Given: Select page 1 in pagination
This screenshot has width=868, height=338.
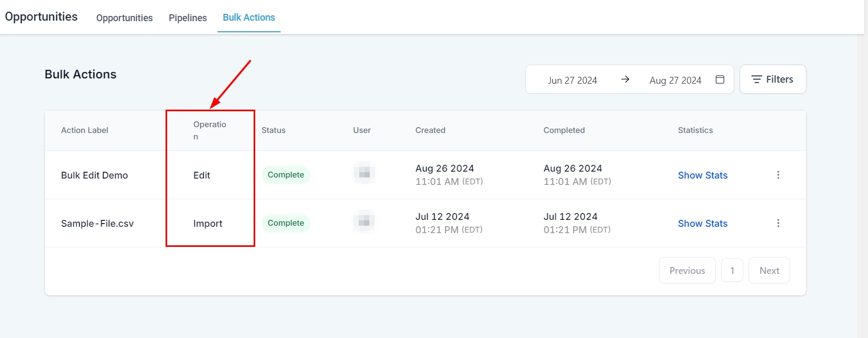Looking at the screenshot, I should point(732,270).
